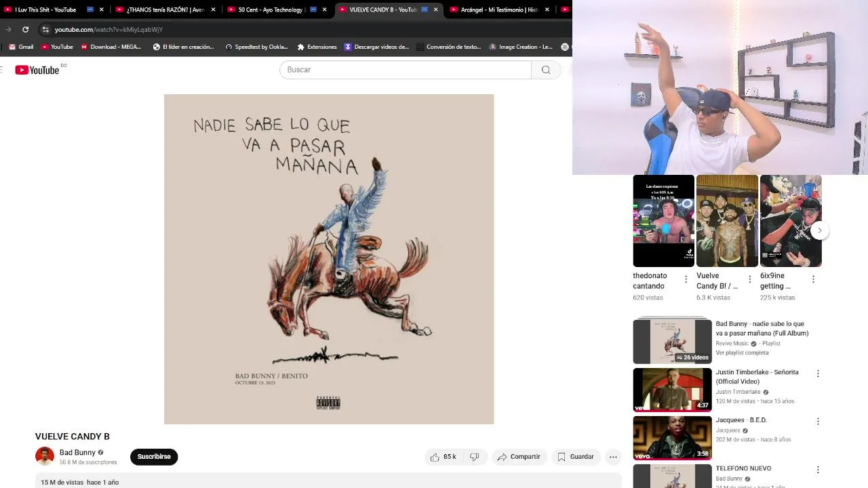Screen dimensions: 868x488
Task: Open the Gmail bookmark
Action: click(21, 47)
